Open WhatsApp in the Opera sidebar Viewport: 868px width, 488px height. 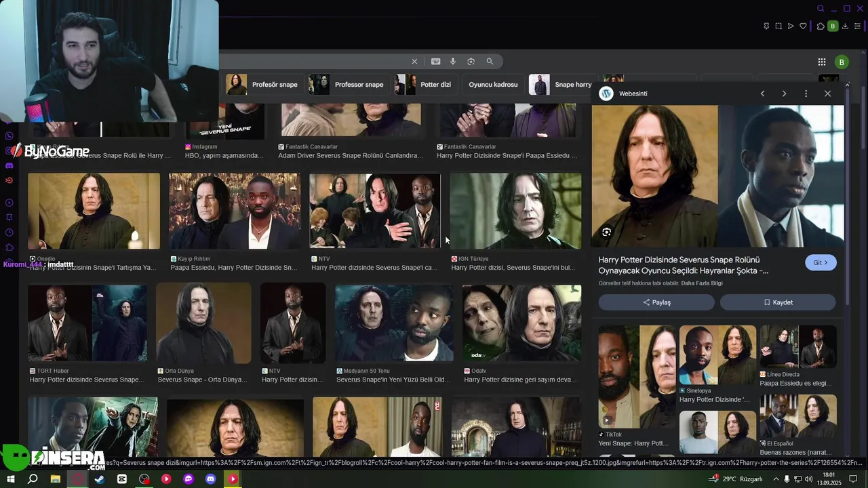pyautogui.click(x=9, y=136)
